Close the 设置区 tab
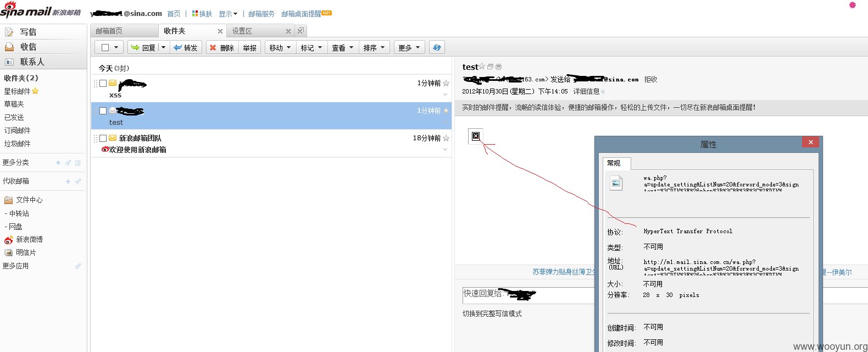 point(288,31)
